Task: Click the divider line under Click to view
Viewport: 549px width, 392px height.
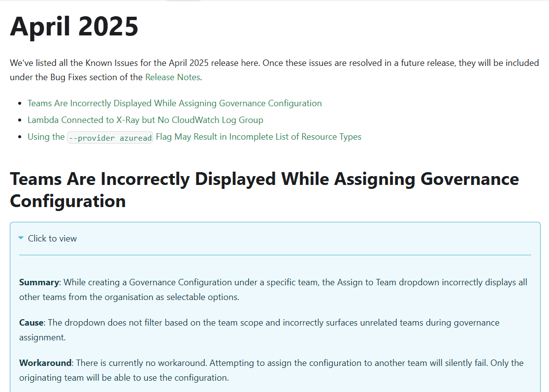Action: pyautogui.click(x=275, y=255)
